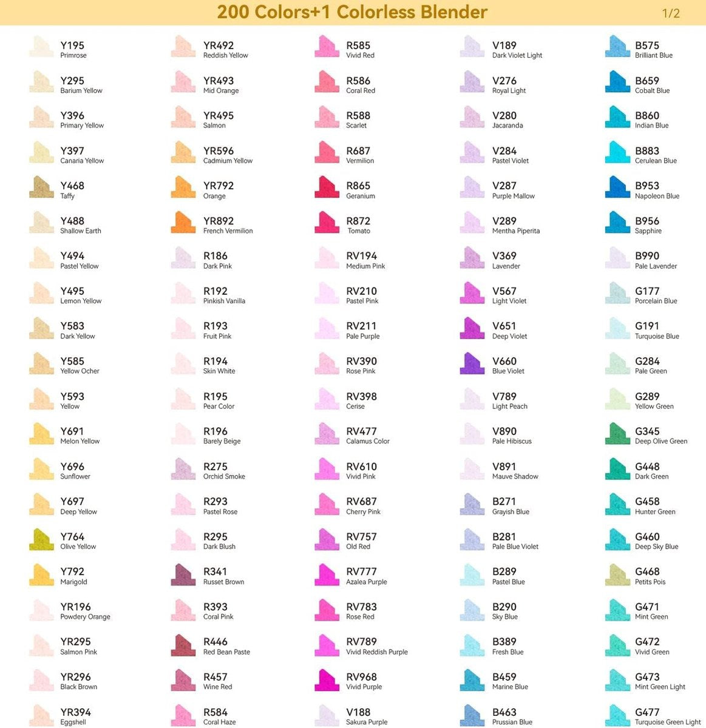Click the Y468 Taffy color swatch

click(x=41, y=187)
